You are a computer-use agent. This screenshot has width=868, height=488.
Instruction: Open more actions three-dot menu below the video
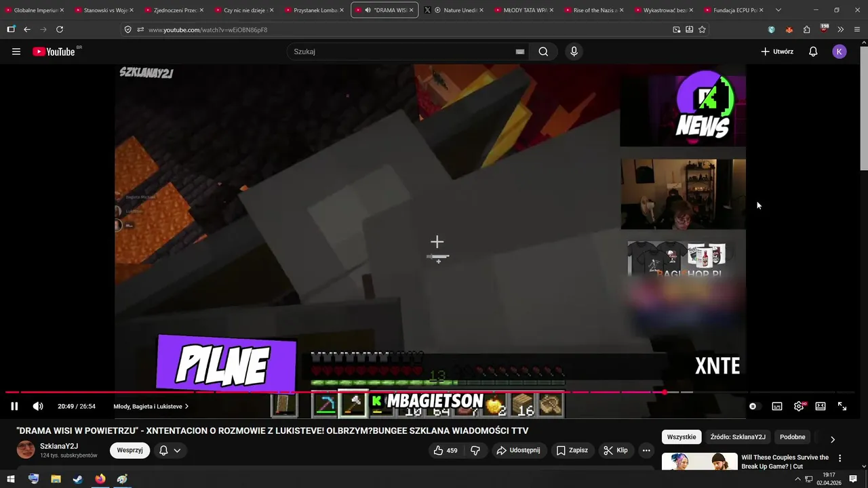click(646, 450)
